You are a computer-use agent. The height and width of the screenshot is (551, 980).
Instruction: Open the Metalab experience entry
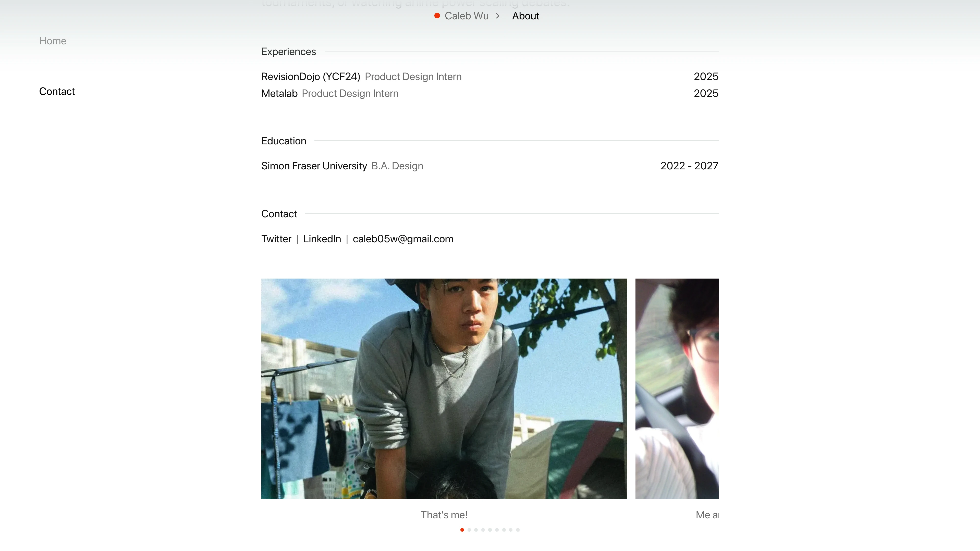[x=279, y=94]
